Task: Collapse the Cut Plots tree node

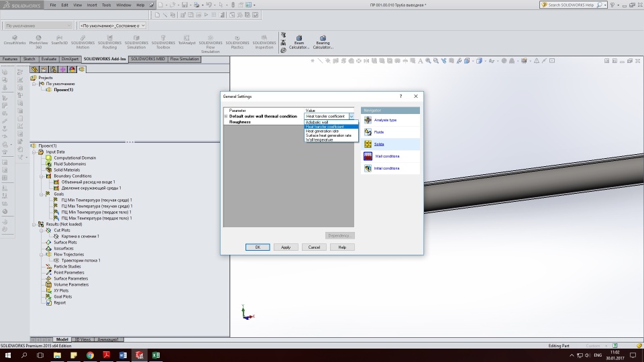Action: pyautogui.click(x=42, y=230)
